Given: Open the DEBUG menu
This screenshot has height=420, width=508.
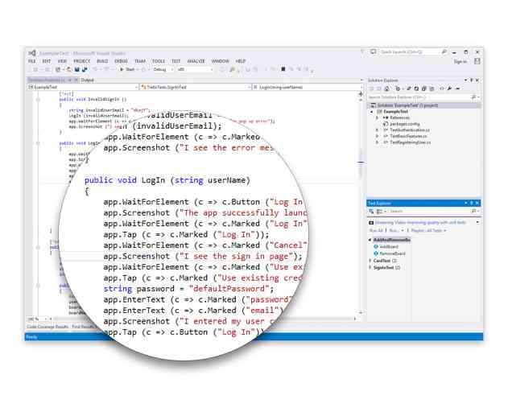Looking at the screenshot, I should (x=122, y=61).
